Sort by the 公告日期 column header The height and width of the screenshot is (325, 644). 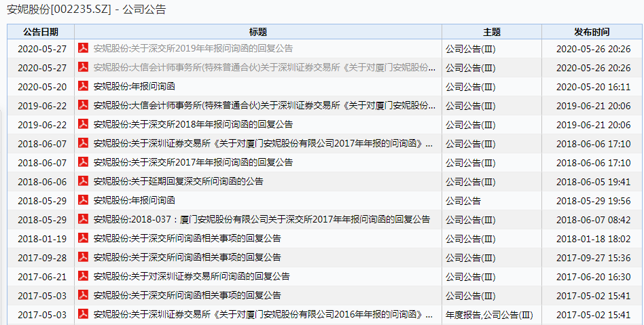[41, 32]
